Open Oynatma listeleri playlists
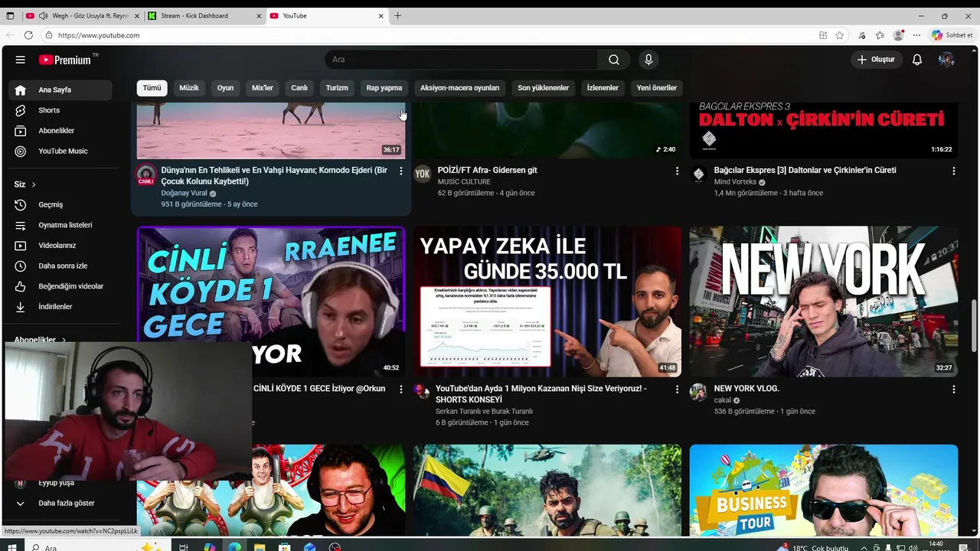Screen dimensions: 980x551 click(60, 225)
